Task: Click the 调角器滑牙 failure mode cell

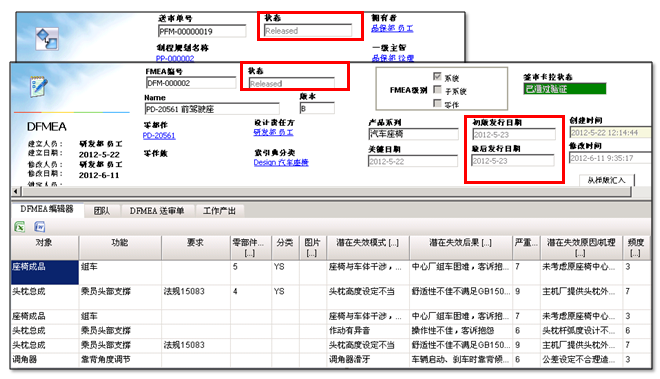Action: coord(368,360)
